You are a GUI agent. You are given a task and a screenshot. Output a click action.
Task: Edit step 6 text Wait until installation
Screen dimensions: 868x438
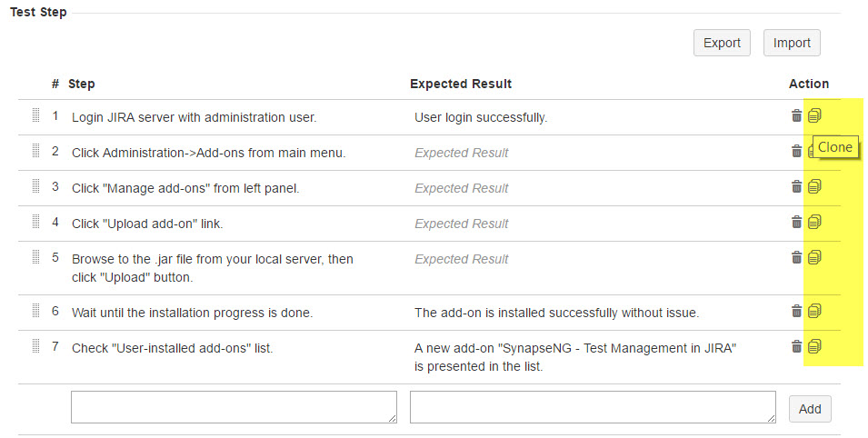point(192,313)
